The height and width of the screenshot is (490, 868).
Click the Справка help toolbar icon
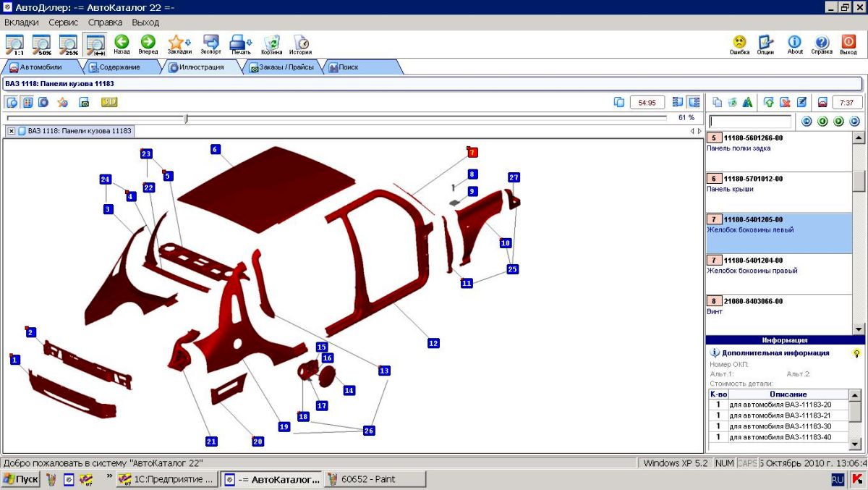click(x=822, y=44)
